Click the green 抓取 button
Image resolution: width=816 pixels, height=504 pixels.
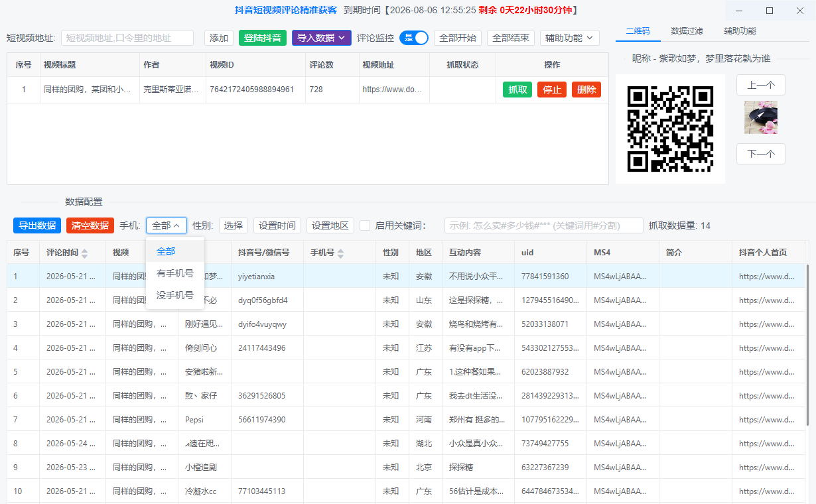click(x=517, y=90)
